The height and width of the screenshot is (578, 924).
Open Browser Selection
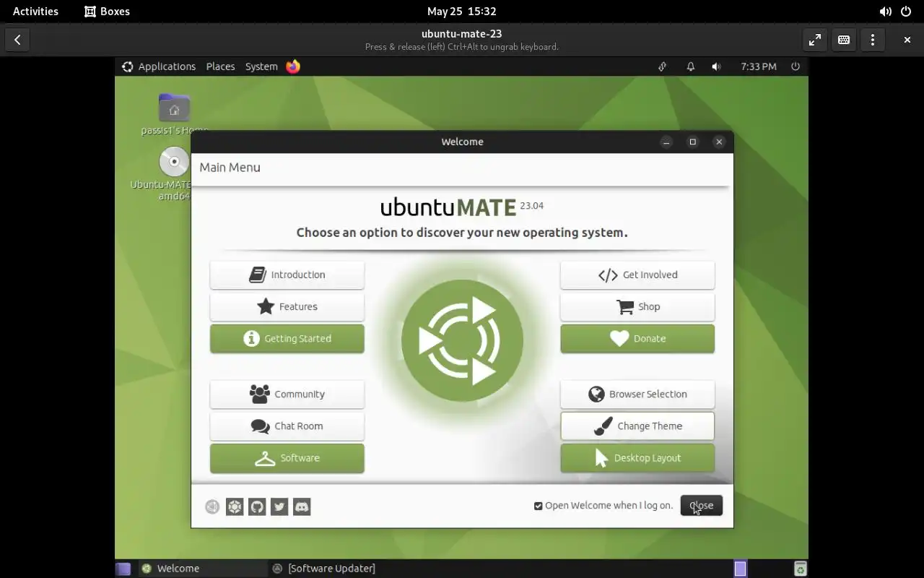click(637, 394)
